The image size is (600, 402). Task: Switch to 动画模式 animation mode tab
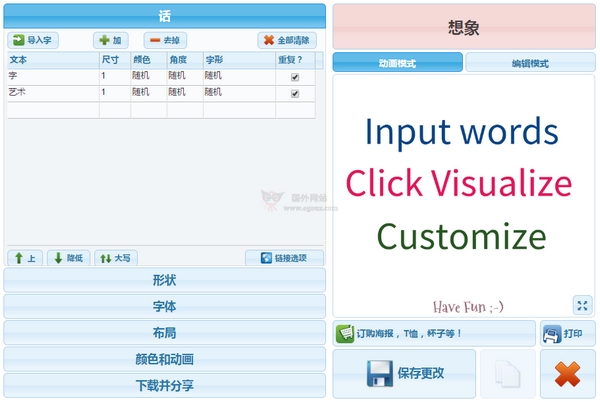point(398,63)
